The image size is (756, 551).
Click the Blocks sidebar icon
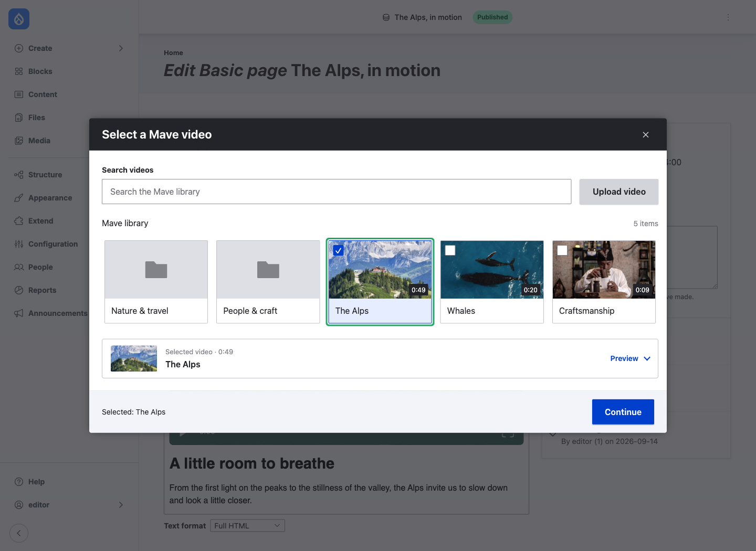[19, 71]
